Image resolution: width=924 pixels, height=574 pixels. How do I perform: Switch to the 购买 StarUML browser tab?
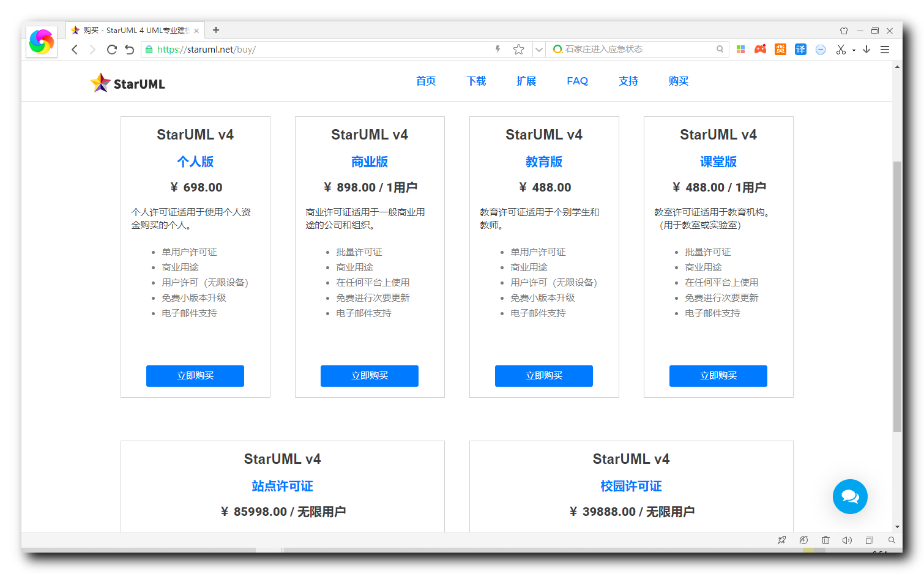[x=130, y=29]
